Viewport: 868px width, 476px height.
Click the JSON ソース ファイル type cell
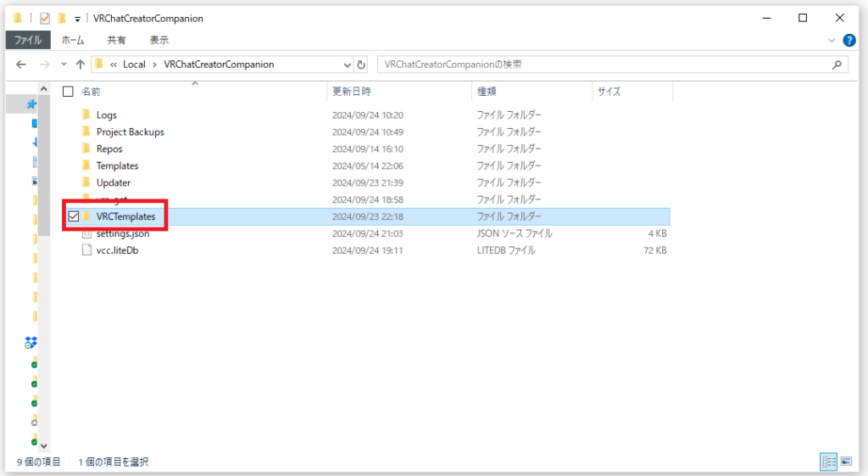pyautogui.click(x=515, y=233)
